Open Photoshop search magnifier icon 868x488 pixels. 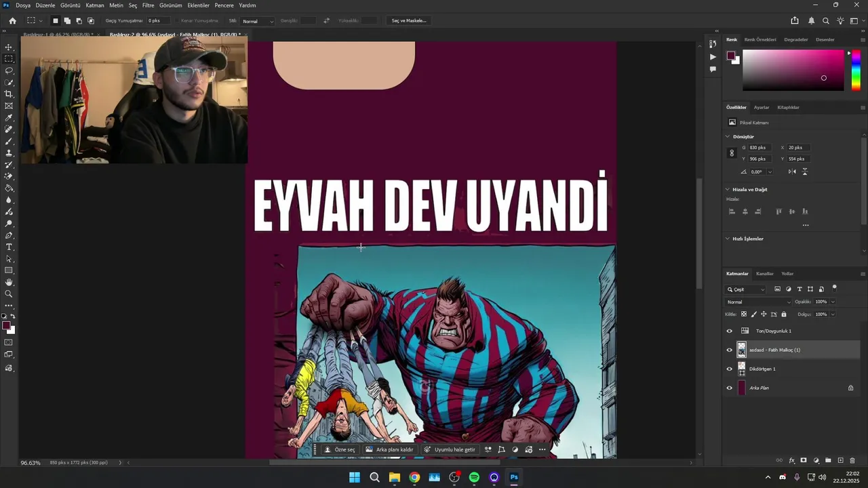tap(825, 21)
